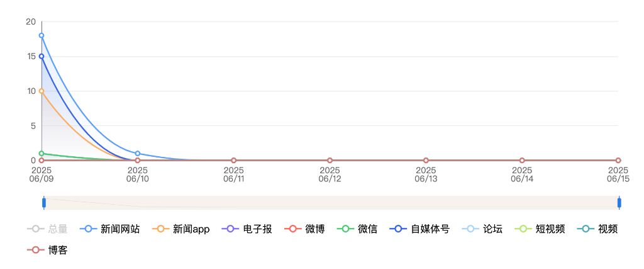Click 新闻网站 data point at value 18
Screen dimensions: 644x269
coord(42,35)
